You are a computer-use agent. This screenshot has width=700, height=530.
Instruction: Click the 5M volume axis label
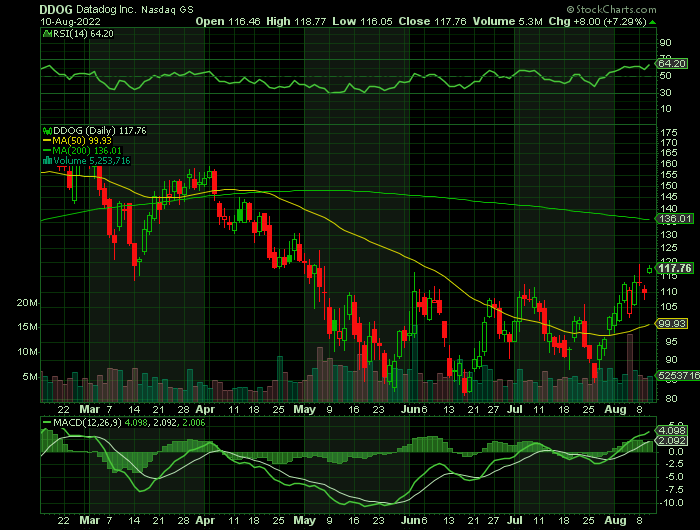click(30, 377)
